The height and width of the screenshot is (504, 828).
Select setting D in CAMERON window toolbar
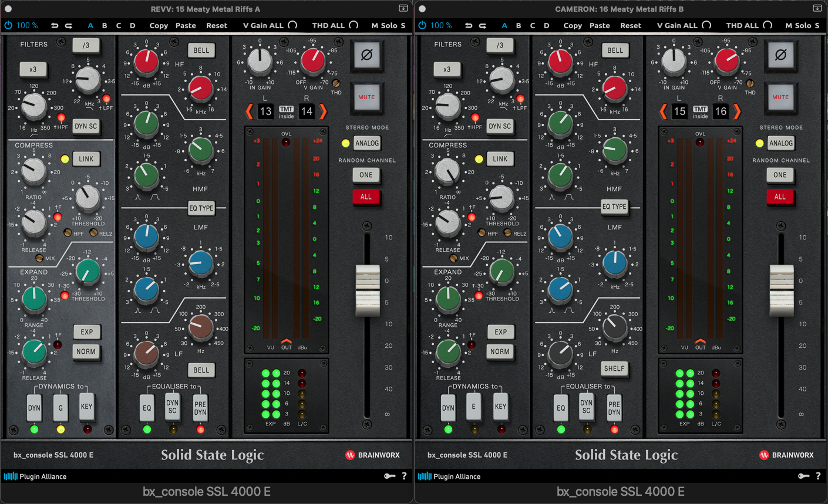click(x=547, y=25)
